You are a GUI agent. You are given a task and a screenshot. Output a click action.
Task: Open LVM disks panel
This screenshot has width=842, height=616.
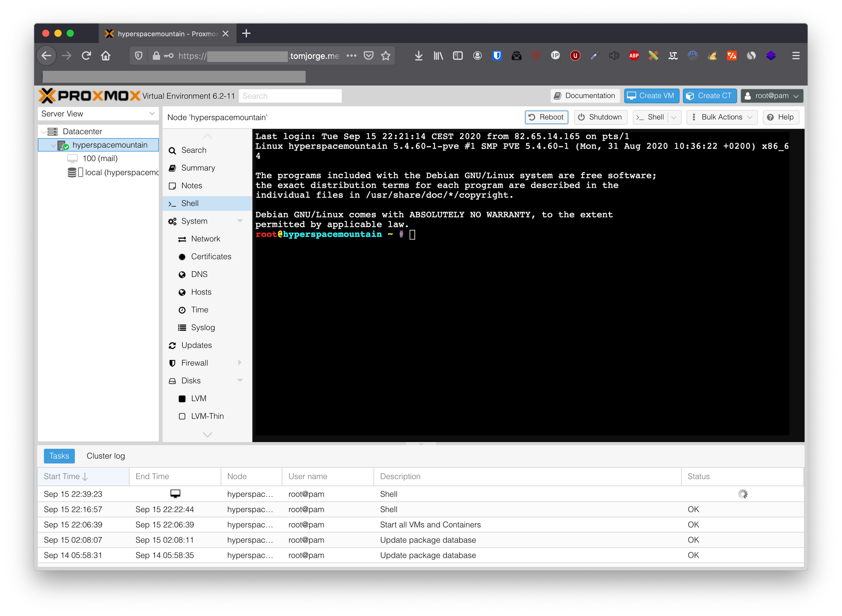pos(207,398)
